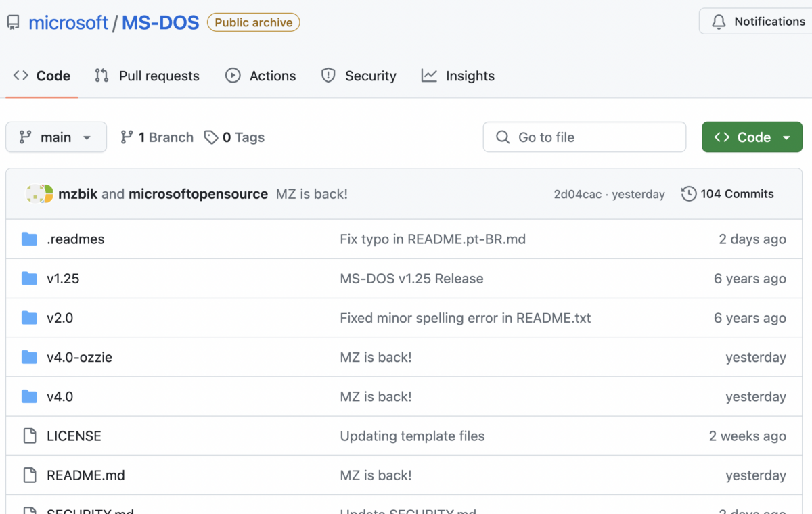Click the Security shield icon
The height and width of the screenshot is (514, 812).
328,76
